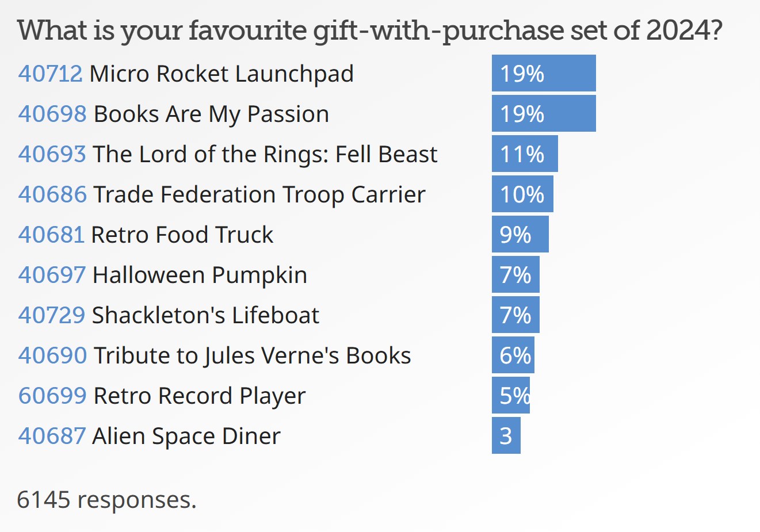Visit the 40681 set link
Image resolution: width=760 pixels, height=532 pixels.
click(x=51, y=235)
